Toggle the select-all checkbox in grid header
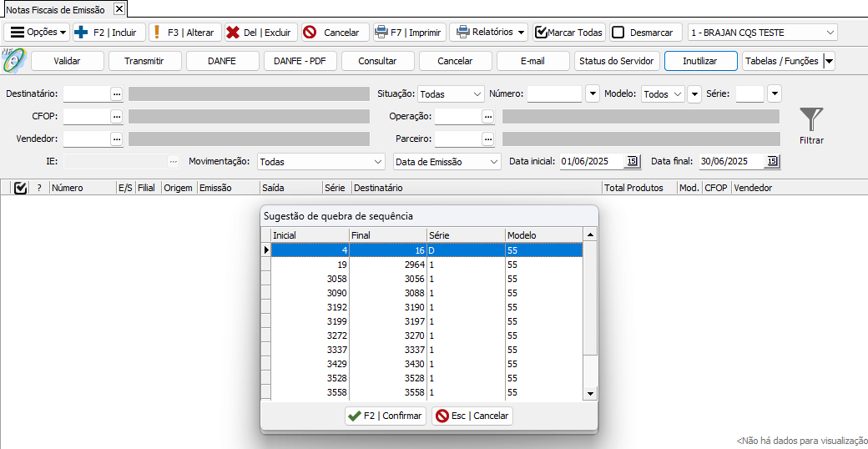 click(21, 188)
